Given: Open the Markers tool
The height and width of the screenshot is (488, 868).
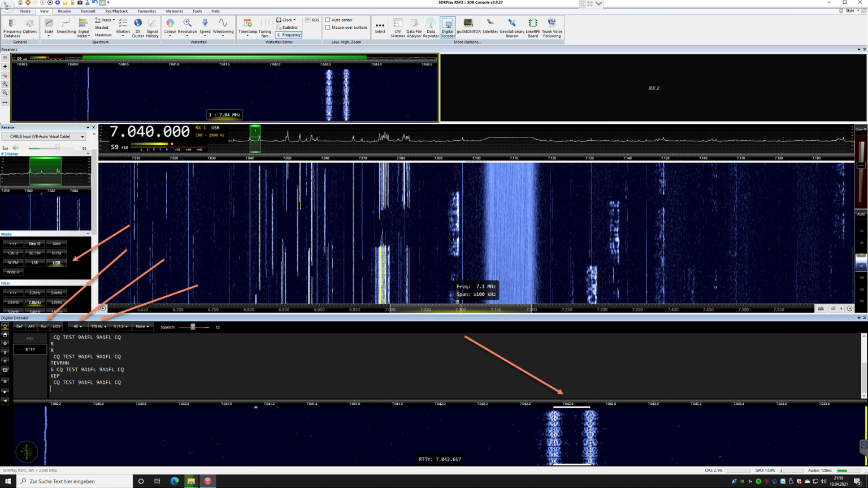Looking at the screenshot, I should point(123,26).
